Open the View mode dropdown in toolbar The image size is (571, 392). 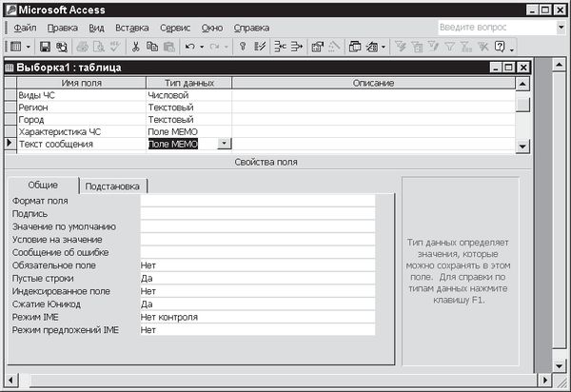(29, 46)
